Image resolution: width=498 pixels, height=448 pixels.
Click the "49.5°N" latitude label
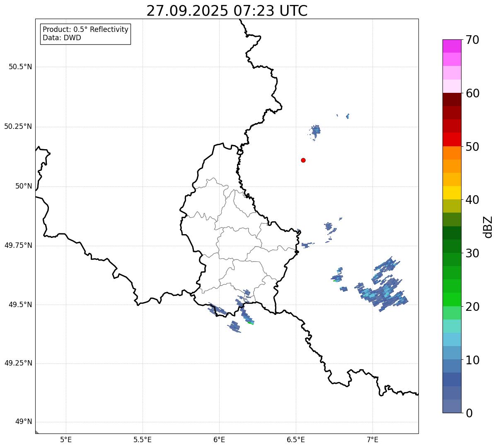pos(20,305)
